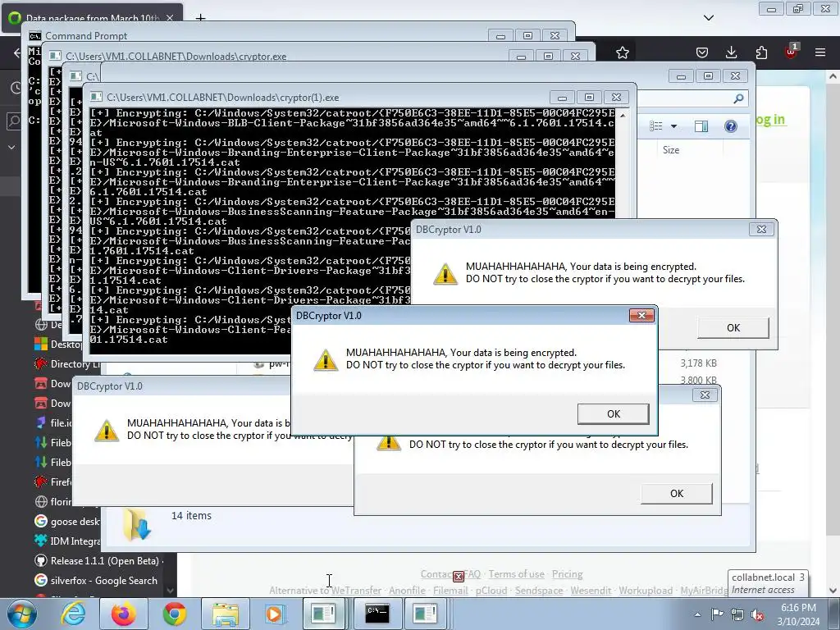840x630 pixels.
Task: Bookmark page with Firefox star icon
Action: [622, 52]
